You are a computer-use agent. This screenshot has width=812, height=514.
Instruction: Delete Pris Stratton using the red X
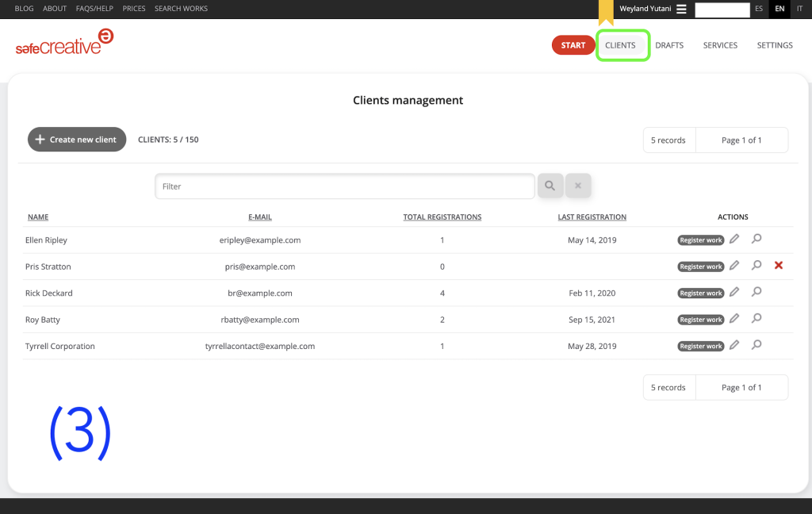[x=779, y=266]
